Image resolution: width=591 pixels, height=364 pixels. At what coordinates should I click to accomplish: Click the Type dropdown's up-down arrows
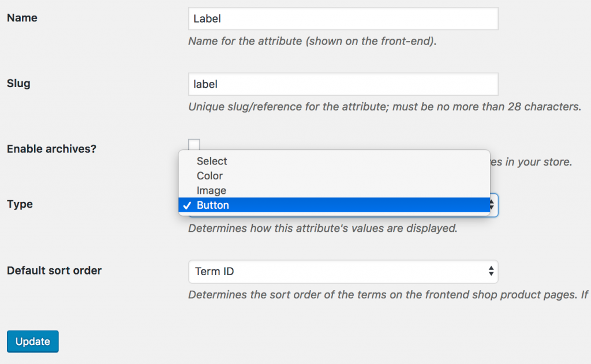[492, 205]
